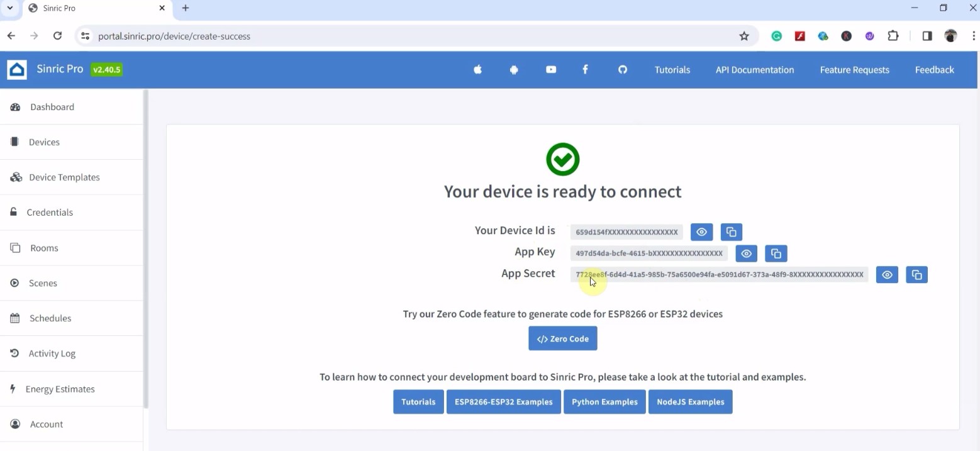This screenshot has height=451, width=980.
Task: Click the browser address bar URL
Action: click(x=174, y=36)
